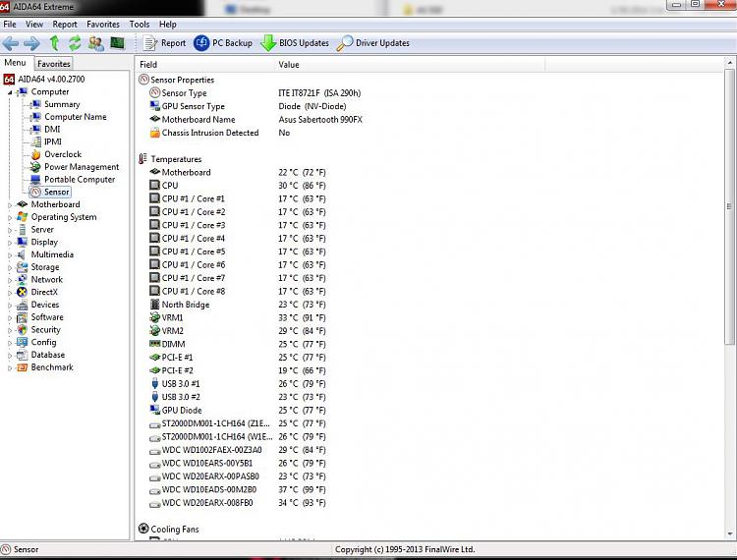Expand the Storage tree node
Viewport: 737px width, 560px height.
pos(10,268)
